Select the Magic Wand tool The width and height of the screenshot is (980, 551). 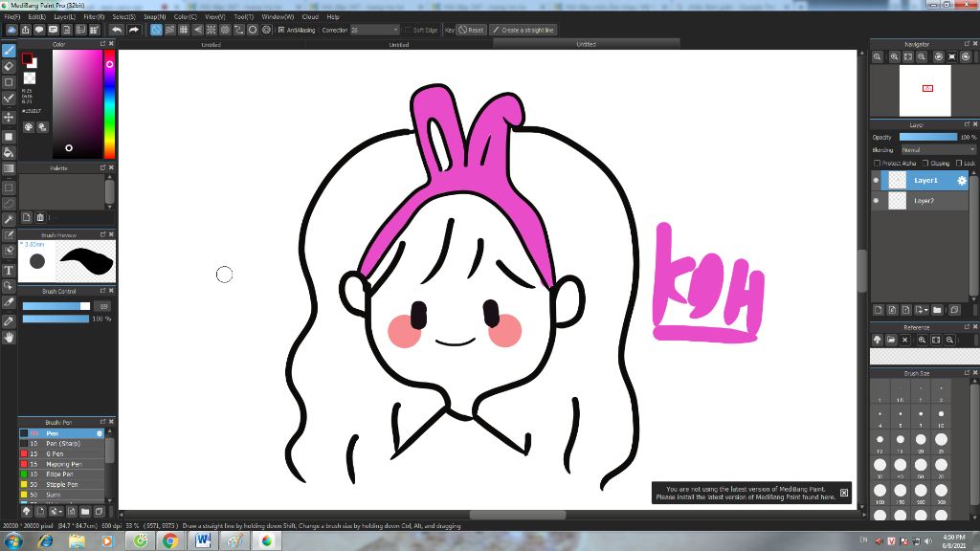point(9,219)
